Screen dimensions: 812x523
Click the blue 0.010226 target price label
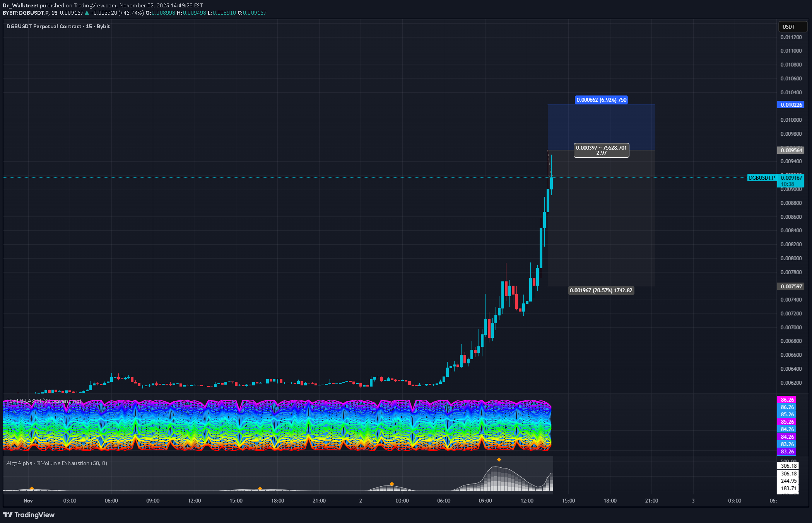point(790,105)
